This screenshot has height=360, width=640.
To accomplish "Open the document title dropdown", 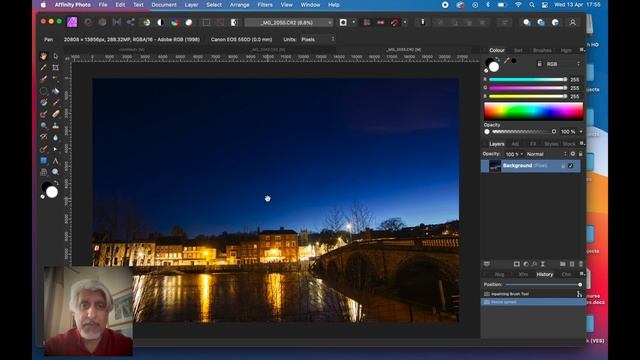I will point(289,22).
